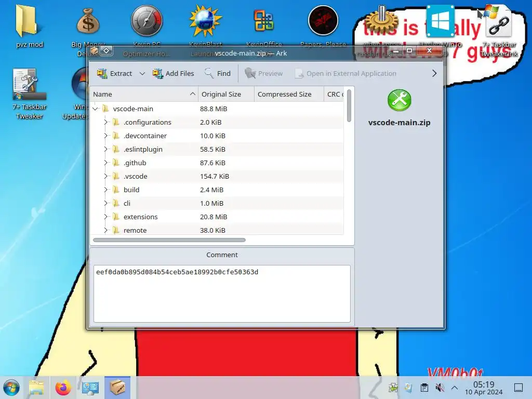
Task: Expand hidden system tray icons
Action: 455,388
